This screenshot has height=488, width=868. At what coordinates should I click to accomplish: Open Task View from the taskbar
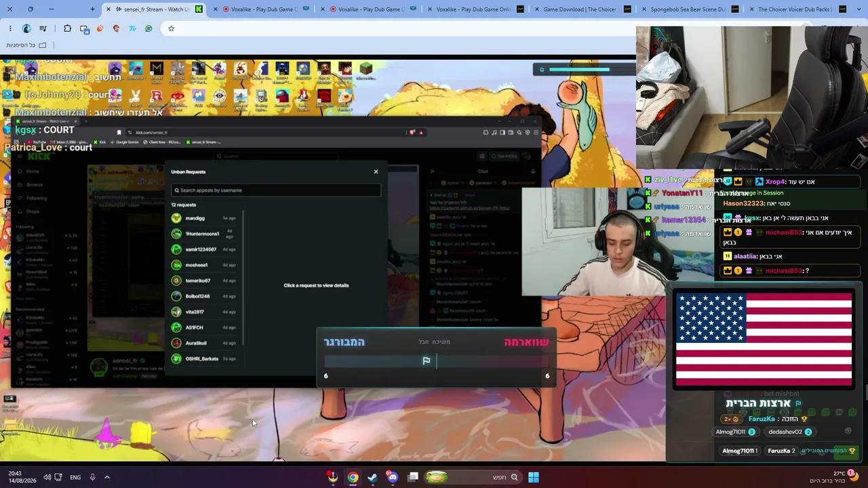[413, 477]
